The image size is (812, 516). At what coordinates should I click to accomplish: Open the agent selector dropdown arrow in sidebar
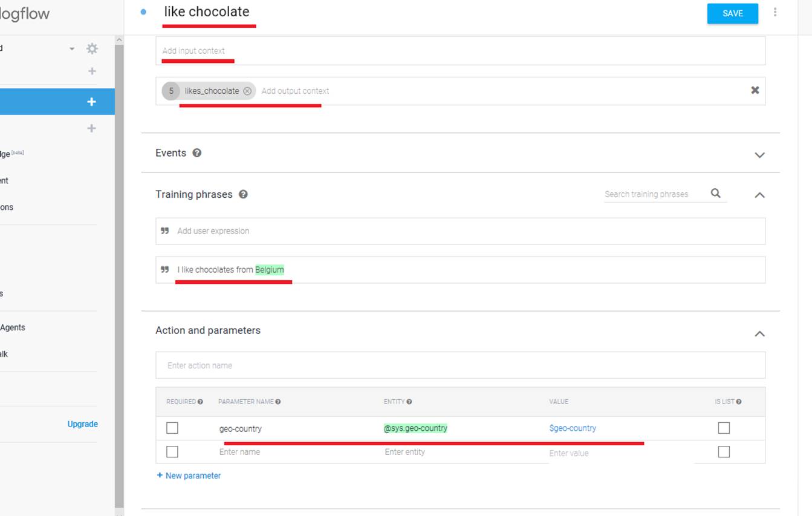[x=72, y=48]
